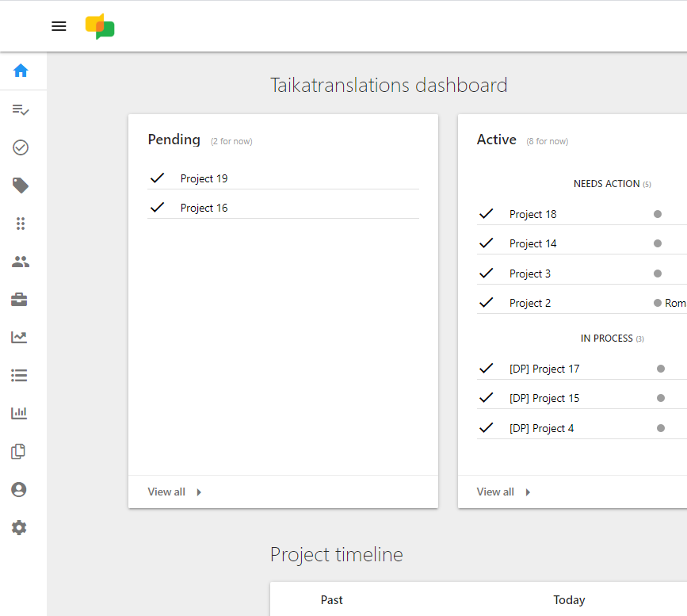
Task: Click the briefcase icon in the sidebar
Action: (20, 299)
